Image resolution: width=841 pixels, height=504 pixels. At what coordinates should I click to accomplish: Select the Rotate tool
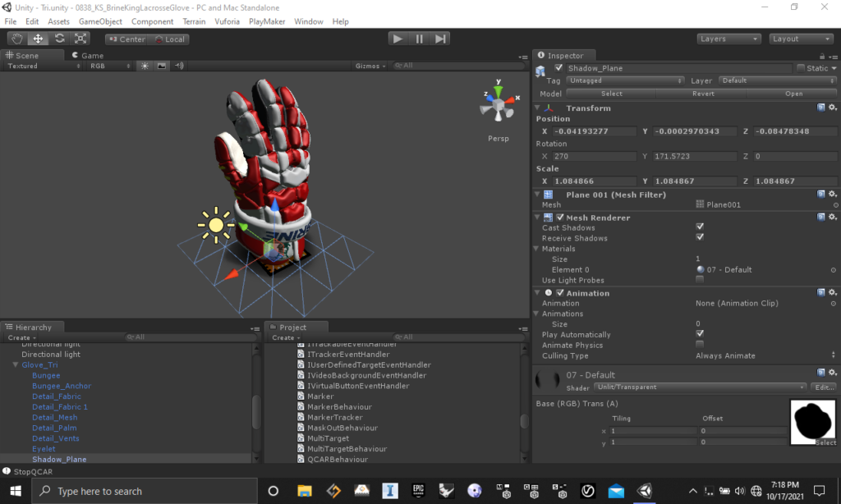(x=59, y=39)
